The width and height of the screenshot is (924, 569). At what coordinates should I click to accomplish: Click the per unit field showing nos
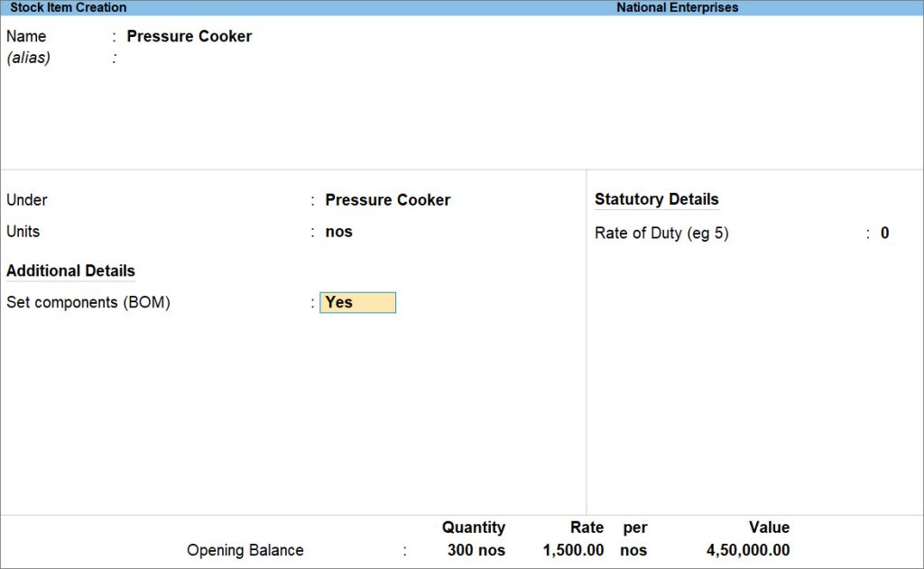click(x=634, y=550)
